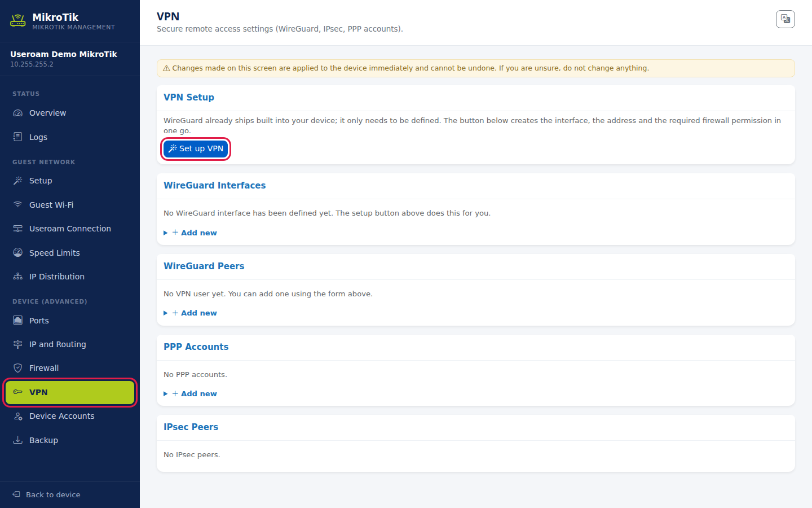The width and height of the screenshot is (812, 508).
Task: Navigate to Firewall settings
Action: click(x=70, y=368)
